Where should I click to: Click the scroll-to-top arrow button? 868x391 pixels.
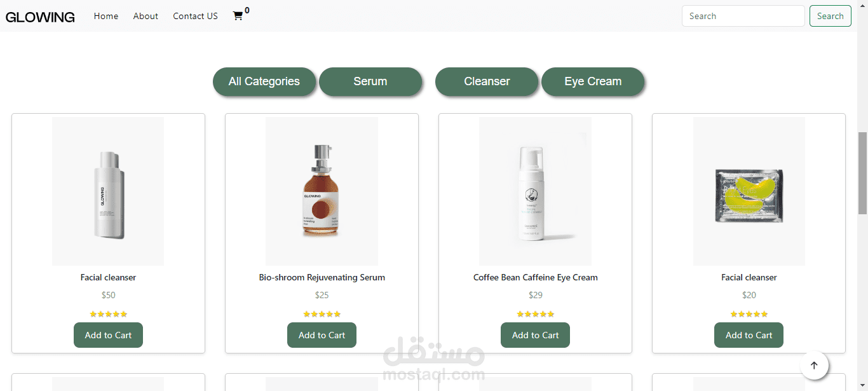click(x=814, y=366)
